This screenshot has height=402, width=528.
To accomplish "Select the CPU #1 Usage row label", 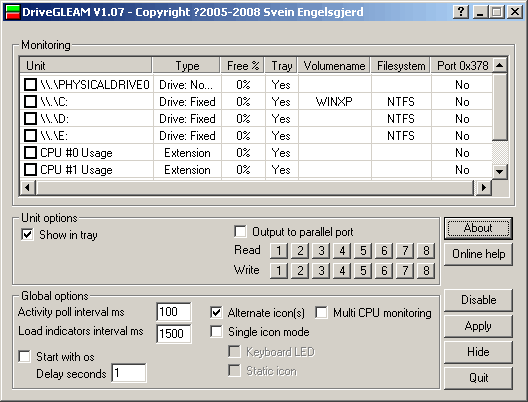I will [76, 170].
